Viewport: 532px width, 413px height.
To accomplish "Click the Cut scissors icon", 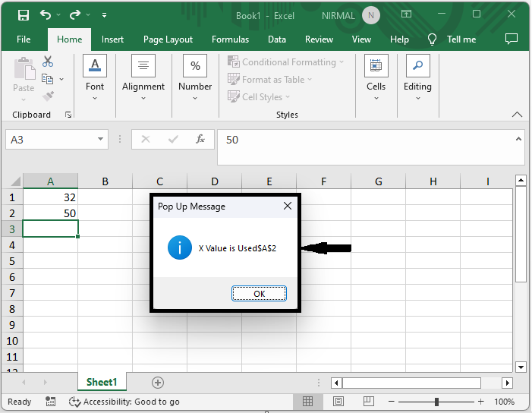I will 48,61.
